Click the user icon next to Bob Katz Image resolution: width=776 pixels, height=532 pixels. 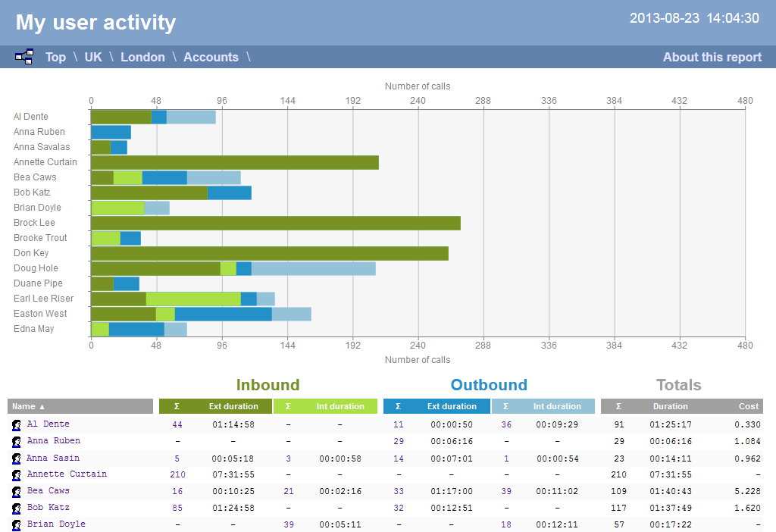pyautogui.click(x=17, y=508)
